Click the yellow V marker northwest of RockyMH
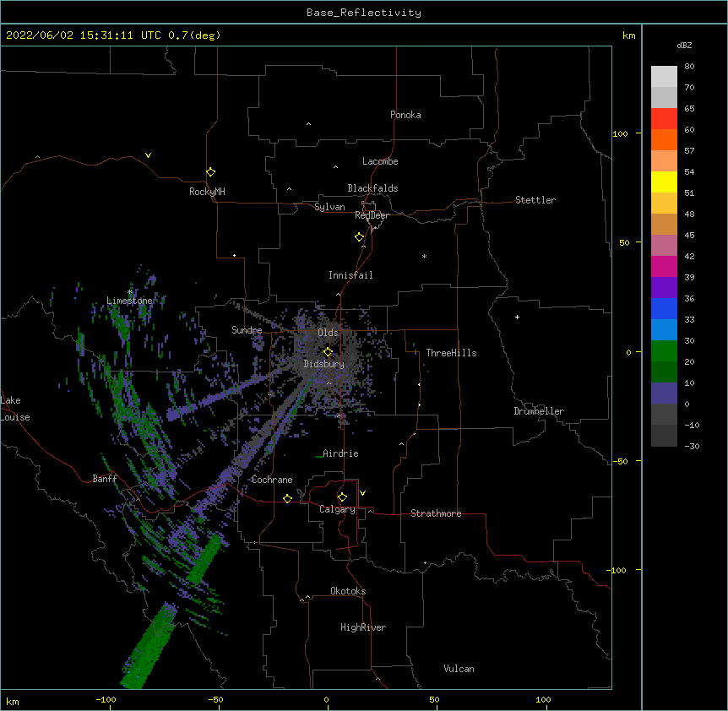 click(x=148, y=155)
